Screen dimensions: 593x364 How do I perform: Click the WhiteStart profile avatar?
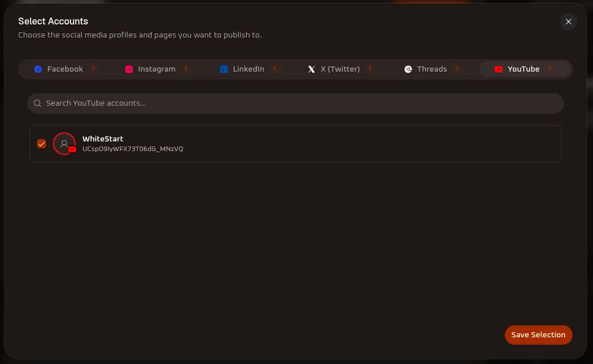(x=64, y=144)
